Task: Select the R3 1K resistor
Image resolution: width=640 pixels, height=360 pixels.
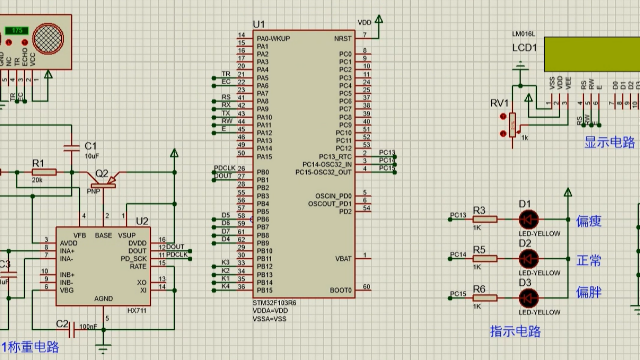Action: (485, 220)
